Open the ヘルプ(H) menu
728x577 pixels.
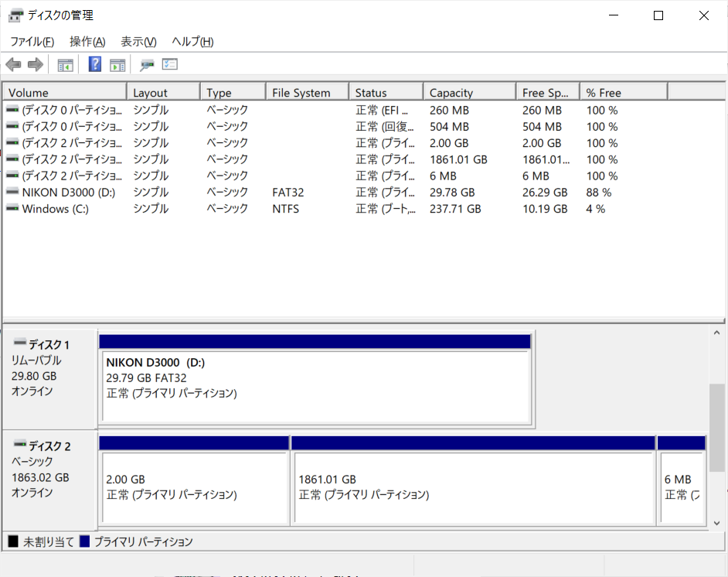click(x=192, y=42)
